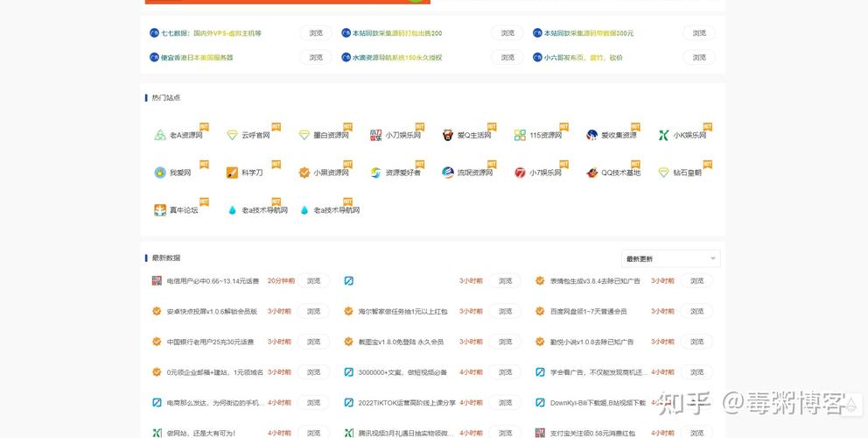868x438 pixels.
Task: Open the 电商那么发达 post
Action: [216, 403]
